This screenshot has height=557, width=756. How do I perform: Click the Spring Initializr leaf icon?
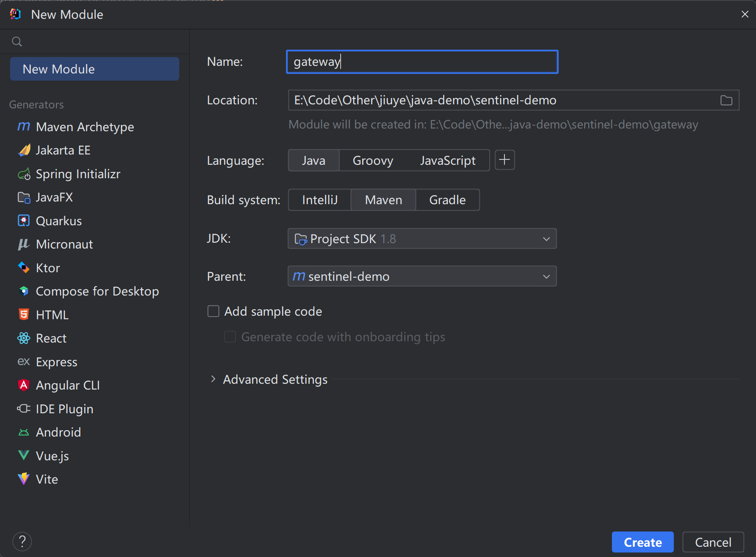pyautogui.click(x=24, y=174)
